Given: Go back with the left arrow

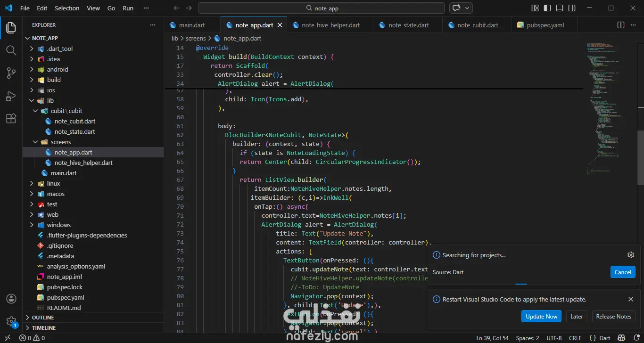Looking at the screenshot, I should tap(176, 8).
